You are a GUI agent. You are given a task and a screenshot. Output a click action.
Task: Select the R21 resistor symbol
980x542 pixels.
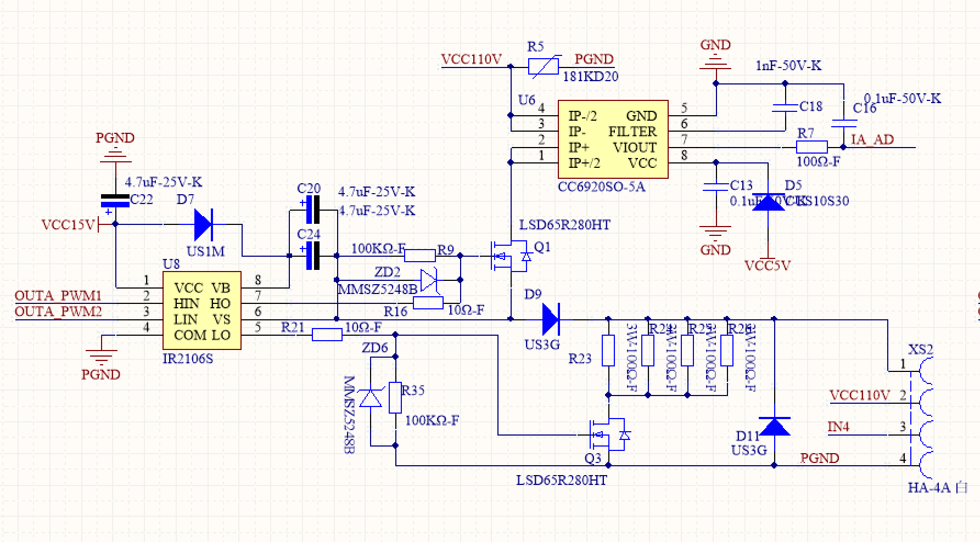327,335
